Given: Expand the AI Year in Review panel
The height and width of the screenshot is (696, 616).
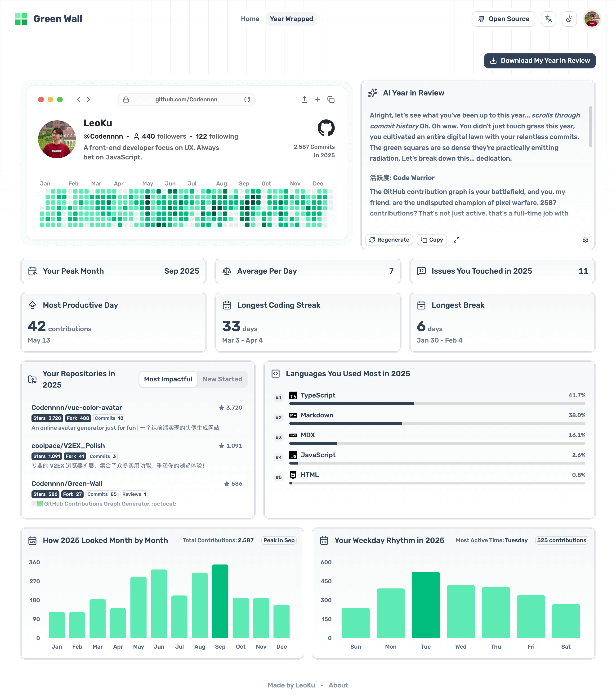Looking at the screenshot, I should point(456,240).
